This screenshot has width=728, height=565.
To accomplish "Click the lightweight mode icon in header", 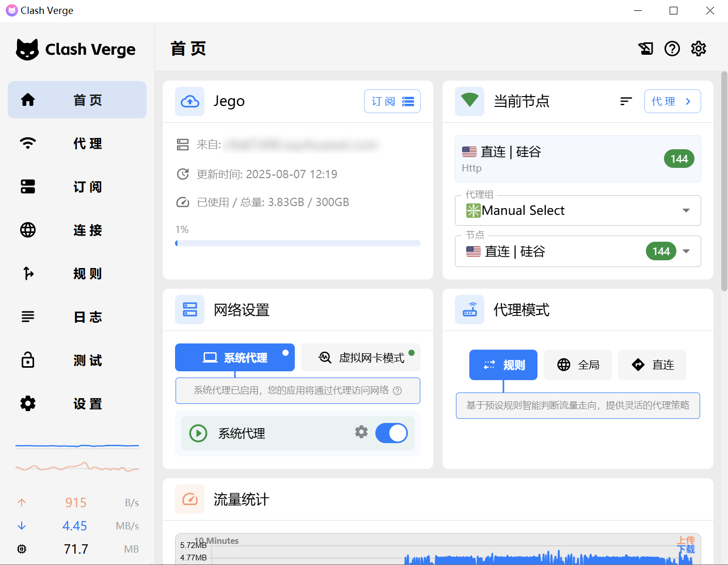I will (645, 49).
